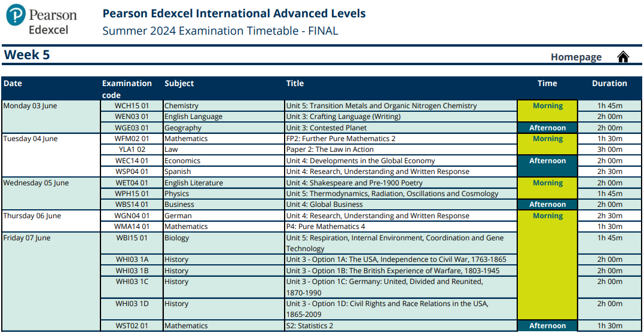The image size is (644, 336).
Task: Select the S2: Statistics 2 title
Action: 310,326
